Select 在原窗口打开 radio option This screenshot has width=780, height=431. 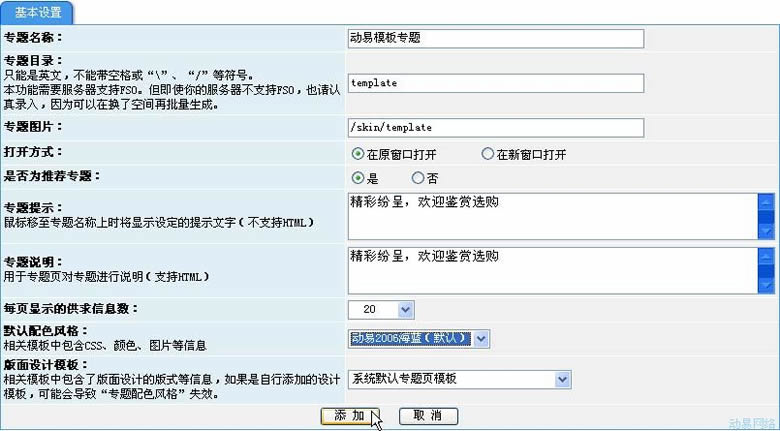pyautogui.click(x=357, y=154)
